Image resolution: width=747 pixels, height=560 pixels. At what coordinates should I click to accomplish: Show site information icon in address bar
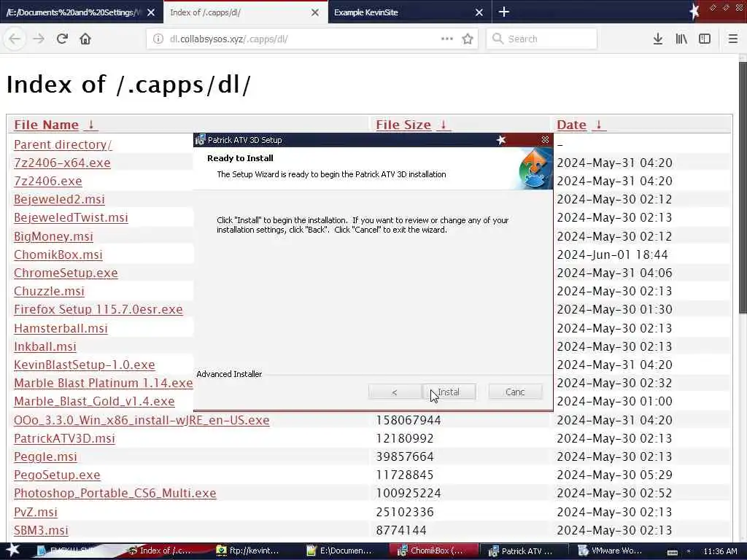(158, 39)
